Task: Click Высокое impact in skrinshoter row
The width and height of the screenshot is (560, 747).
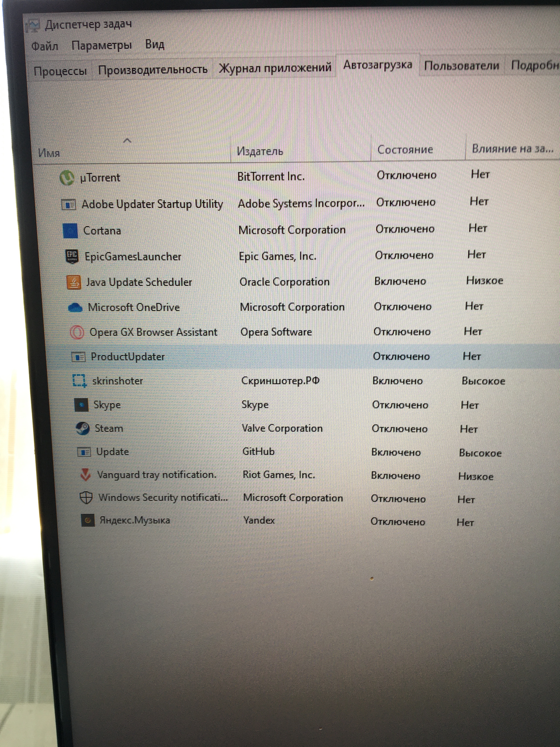Action: 483,381
